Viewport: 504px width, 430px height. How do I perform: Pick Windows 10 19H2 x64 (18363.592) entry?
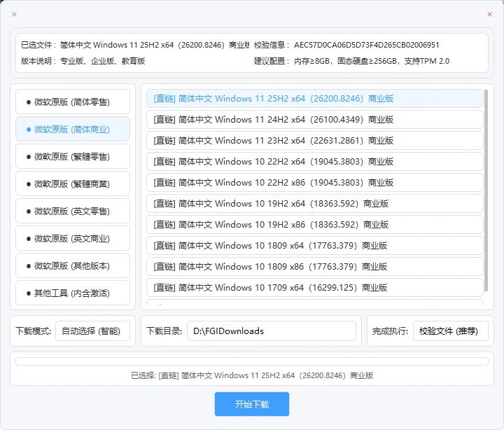[315, 204]
